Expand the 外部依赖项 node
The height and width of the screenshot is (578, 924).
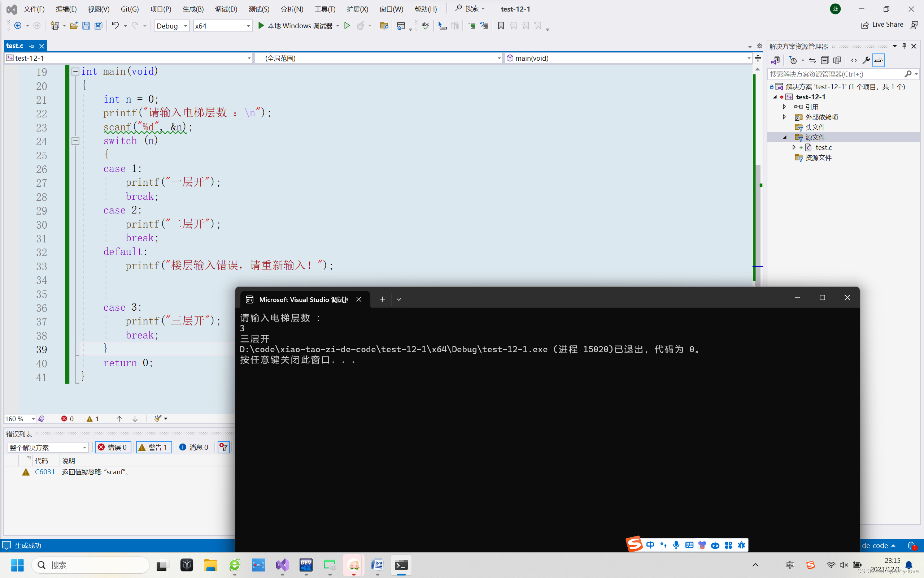[x=784, y=117]
